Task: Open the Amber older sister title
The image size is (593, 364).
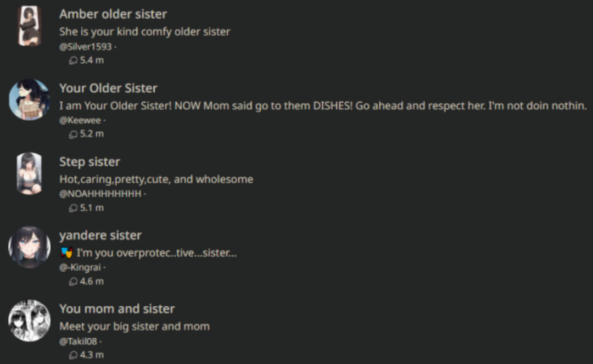Action: (x=113, y=14)
